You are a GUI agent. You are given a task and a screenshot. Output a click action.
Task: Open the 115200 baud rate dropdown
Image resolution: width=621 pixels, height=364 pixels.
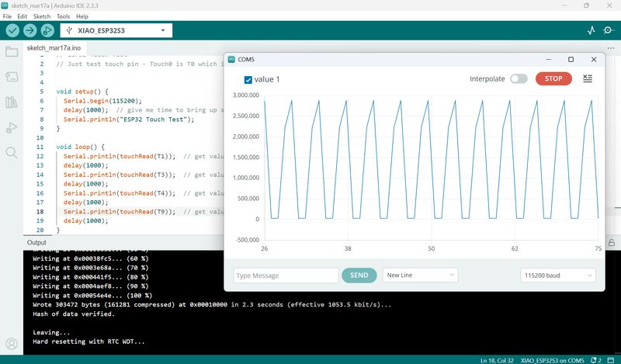[558, 276]
